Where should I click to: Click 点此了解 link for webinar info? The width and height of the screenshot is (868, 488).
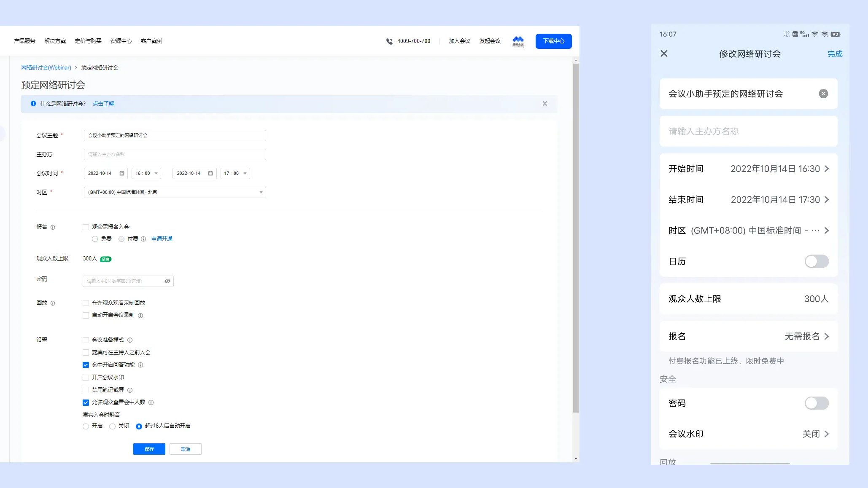(102, 103)
